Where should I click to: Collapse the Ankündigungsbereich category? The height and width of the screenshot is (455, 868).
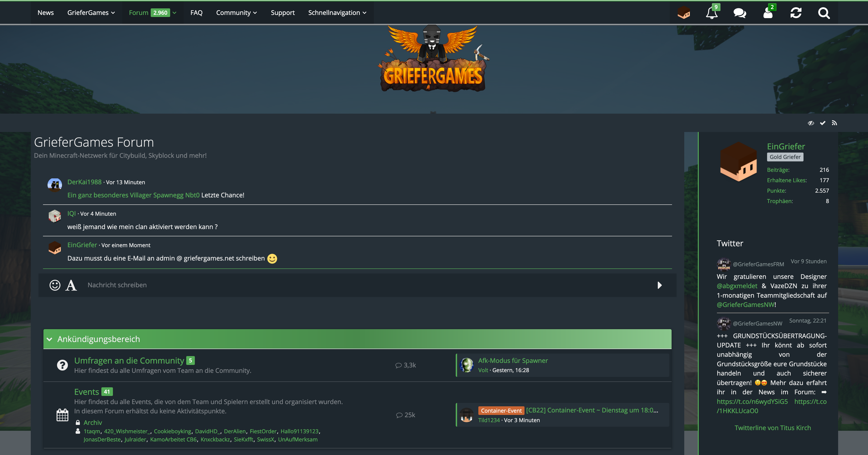point(50,339)
